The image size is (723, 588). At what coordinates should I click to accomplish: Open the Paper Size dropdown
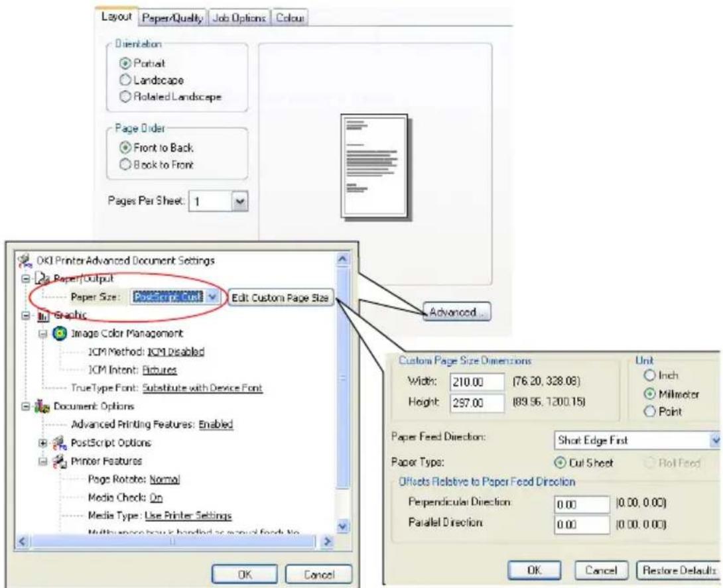(x=212, y=297)
